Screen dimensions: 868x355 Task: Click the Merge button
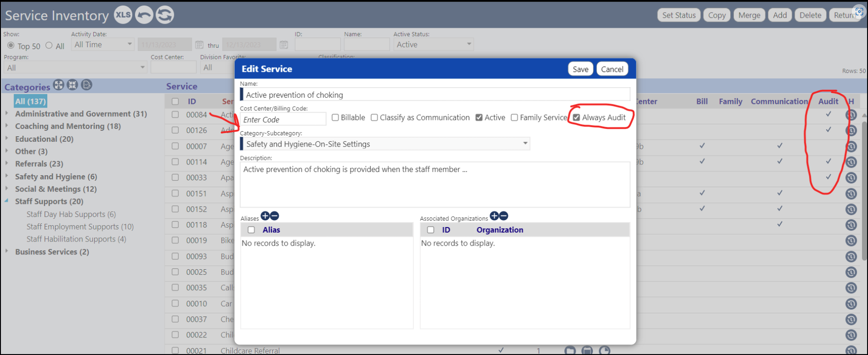(x=749, y=15)
